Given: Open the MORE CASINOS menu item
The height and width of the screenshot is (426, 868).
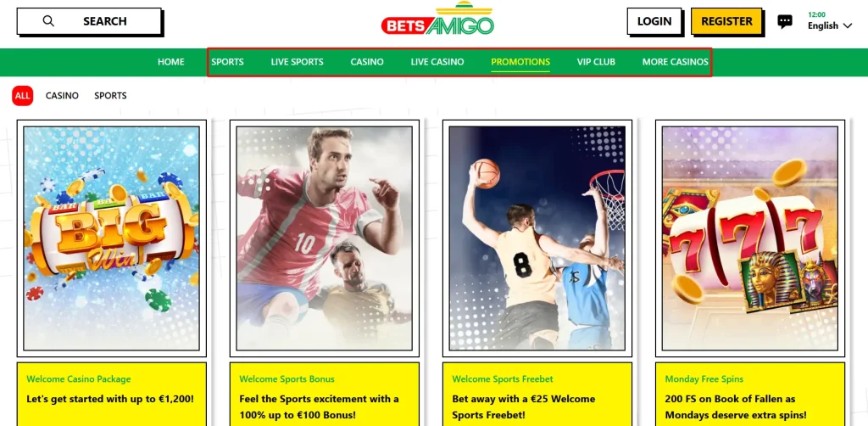Looking at the screenshot, I should click(x=675, y=62).
